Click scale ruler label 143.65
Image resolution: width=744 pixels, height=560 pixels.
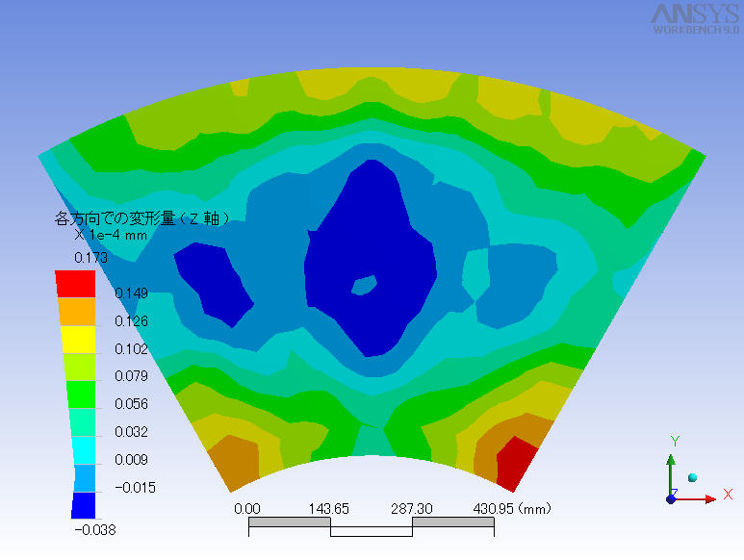pyautogui.click(x=329, y=509)
